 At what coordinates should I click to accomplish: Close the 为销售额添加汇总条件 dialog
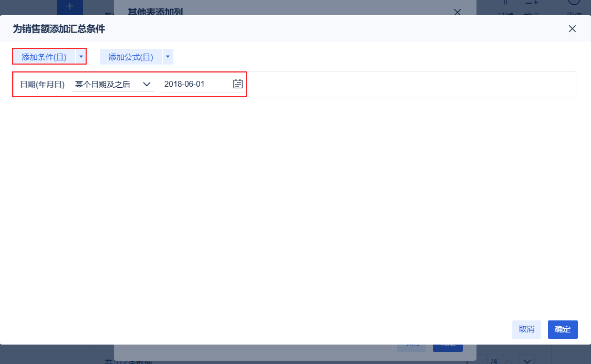click(x=572, y=29)
